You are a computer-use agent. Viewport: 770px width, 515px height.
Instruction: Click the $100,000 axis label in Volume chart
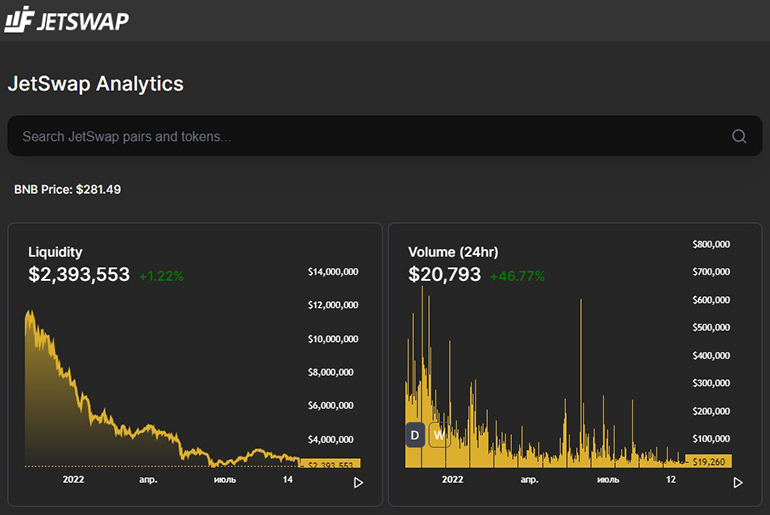coord(711,438)
